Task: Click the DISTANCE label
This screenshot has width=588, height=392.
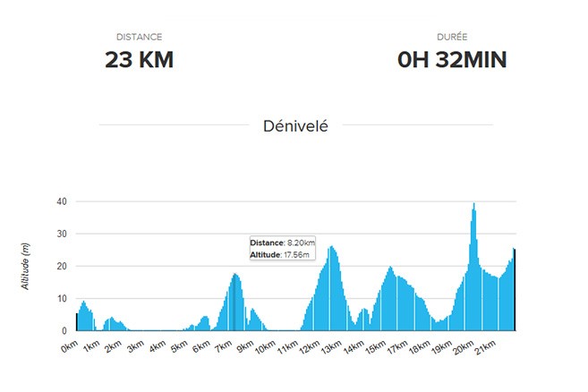Action: pos(139,37)
